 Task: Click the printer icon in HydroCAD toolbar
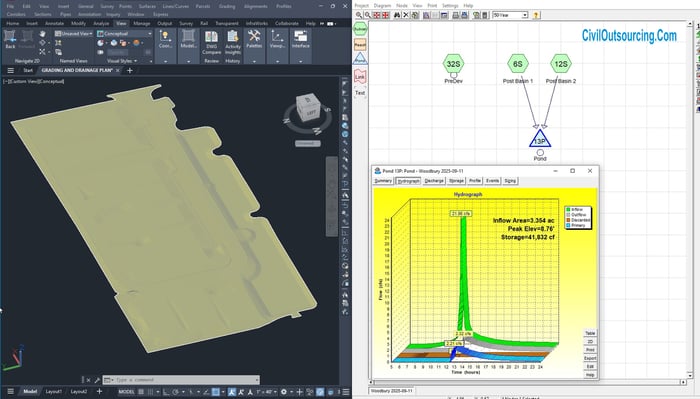pos(455,15)
